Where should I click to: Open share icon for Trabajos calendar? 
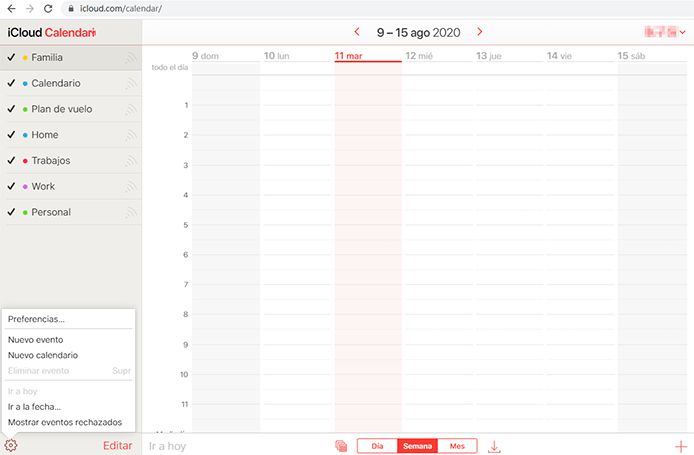[130, 161]
